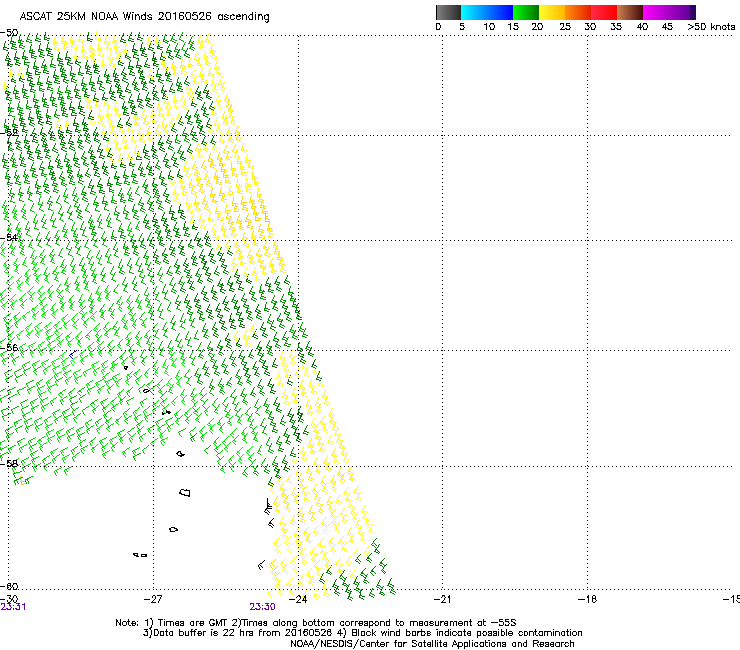Click the lone blue wind barb near -56
Image resolution: width=740 pixels, height=650 pixels.
[73, 354]
